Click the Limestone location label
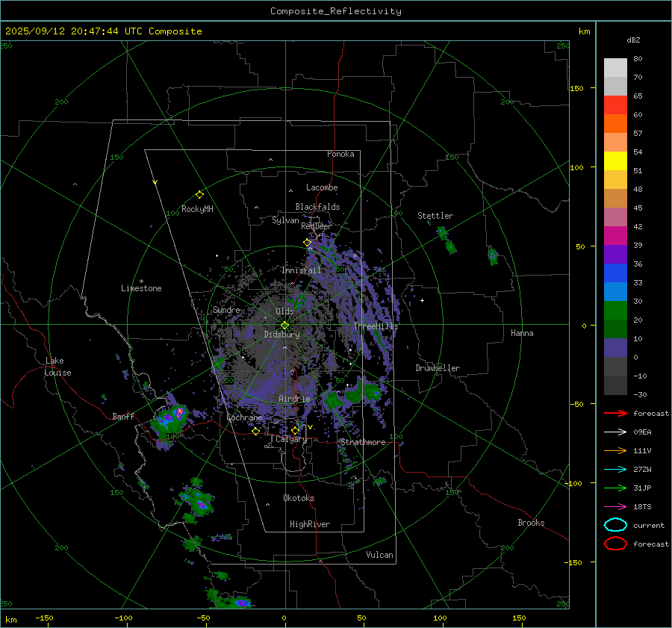 pos(141,288)
